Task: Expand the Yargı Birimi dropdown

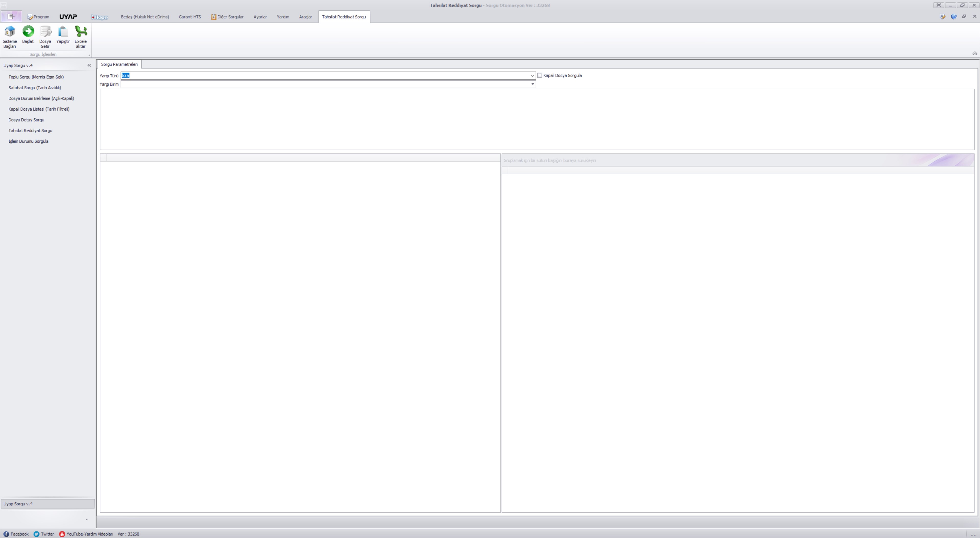Action: (532, 84)
